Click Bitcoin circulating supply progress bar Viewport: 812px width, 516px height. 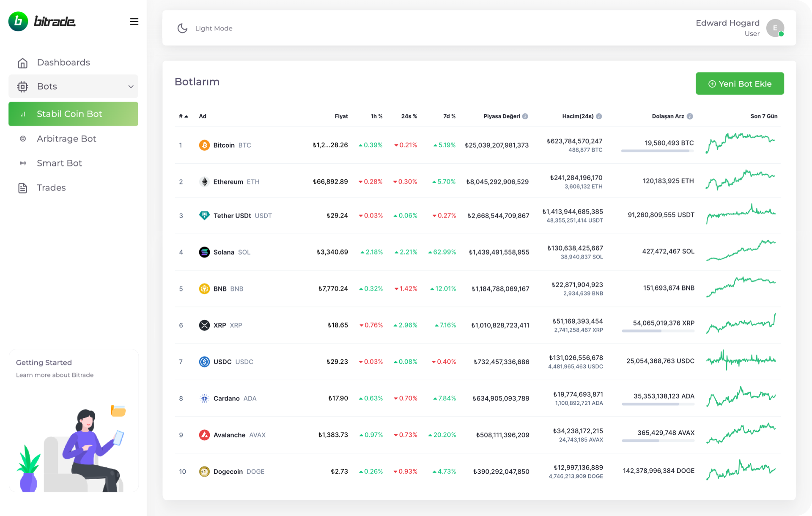657,151
